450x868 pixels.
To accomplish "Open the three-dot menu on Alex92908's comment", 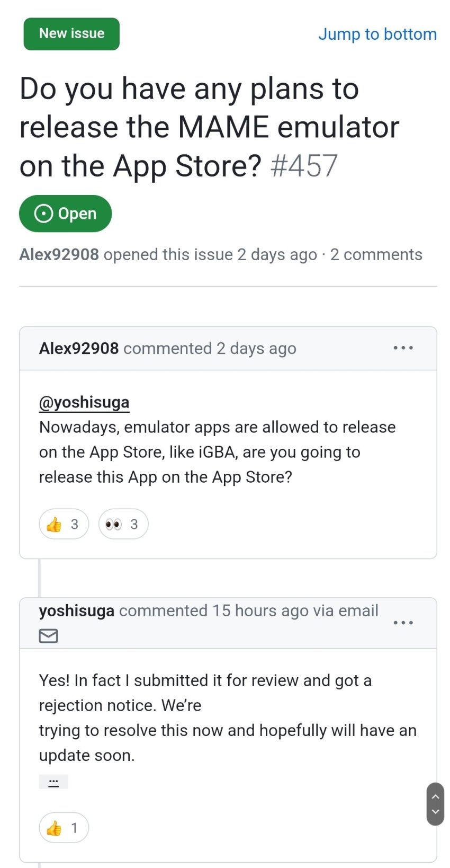I will (x=403, y=348).
